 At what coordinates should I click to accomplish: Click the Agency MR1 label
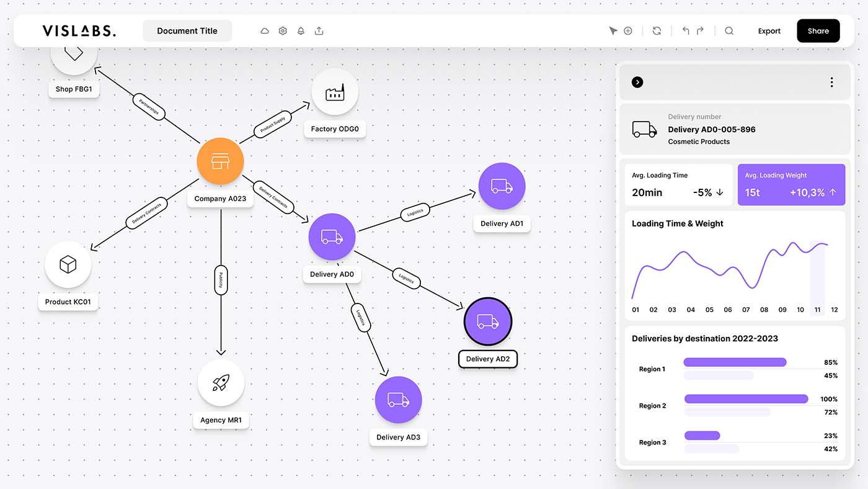point(221,420)
